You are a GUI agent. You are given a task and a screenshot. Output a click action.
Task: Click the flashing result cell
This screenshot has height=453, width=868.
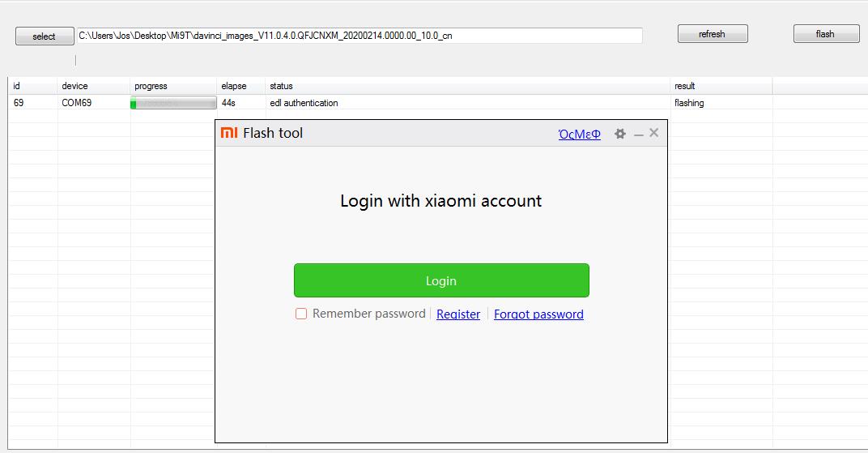click(x=721, y=103)
